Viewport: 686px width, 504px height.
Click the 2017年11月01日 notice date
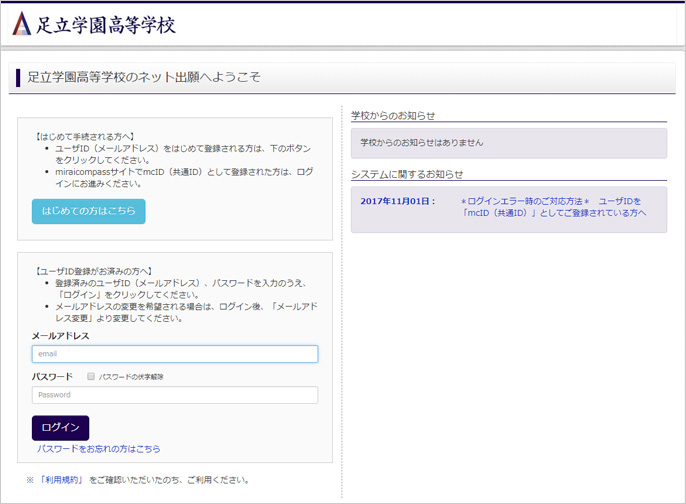(x=397, y=201)
